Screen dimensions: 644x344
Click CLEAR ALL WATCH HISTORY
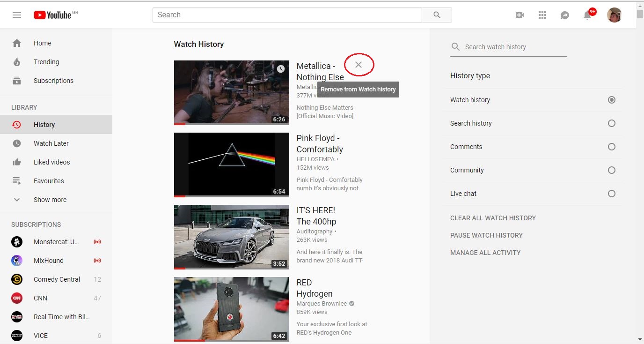(x=493, y=218)
